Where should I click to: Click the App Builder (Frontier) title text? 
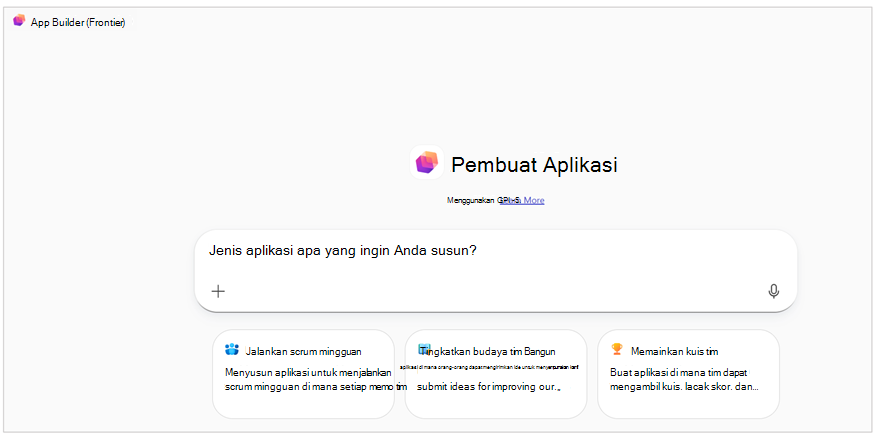point(78,22)
